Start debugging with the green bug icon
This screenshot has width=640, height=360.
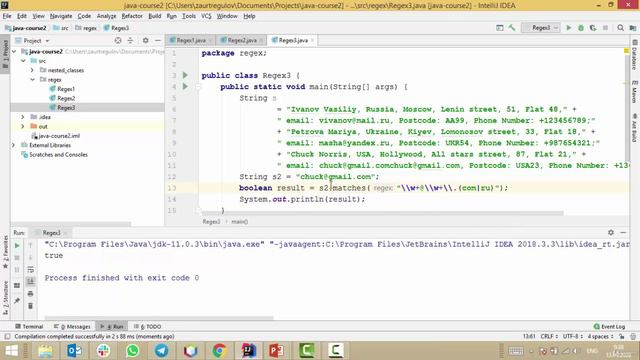[x=581, y=28]
